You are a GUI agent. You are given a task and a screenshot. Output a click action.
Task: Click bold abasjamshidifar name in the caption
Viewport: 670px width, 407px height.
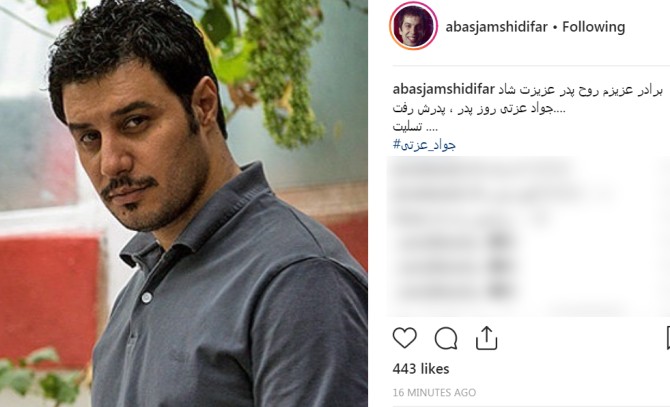coord(444,90)
